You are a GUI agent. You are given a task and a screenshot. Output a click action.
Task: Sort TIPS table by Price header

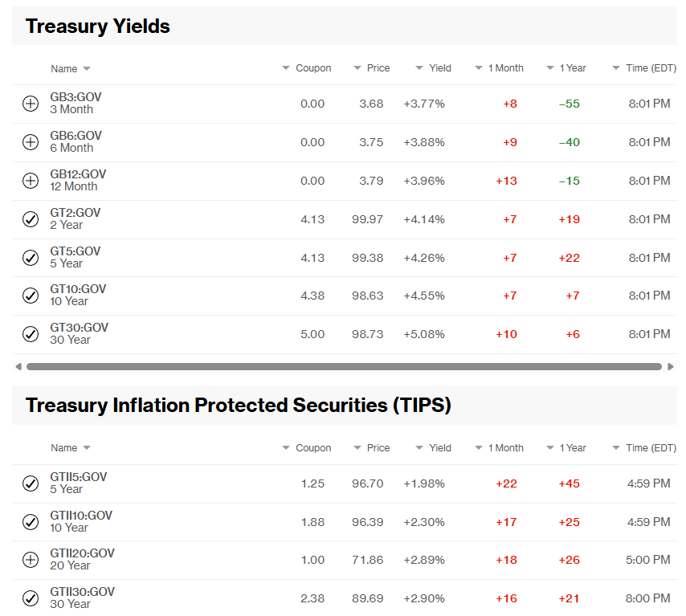tap(371, 447)
